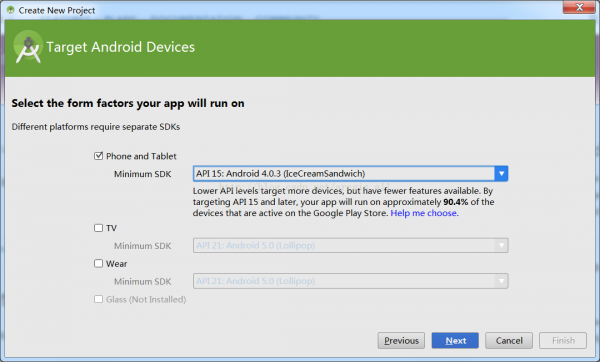Enable the TV form factor checkbox
This screenshot has height=362, width=600.
coord(98,228)
